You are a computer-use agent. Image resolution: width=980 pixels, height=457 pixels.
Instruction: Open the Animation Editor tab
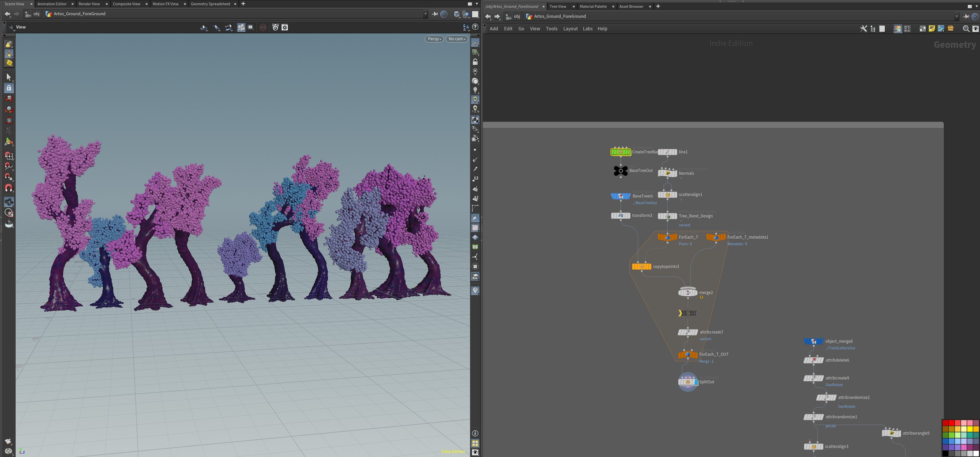[x=52, y=4]
